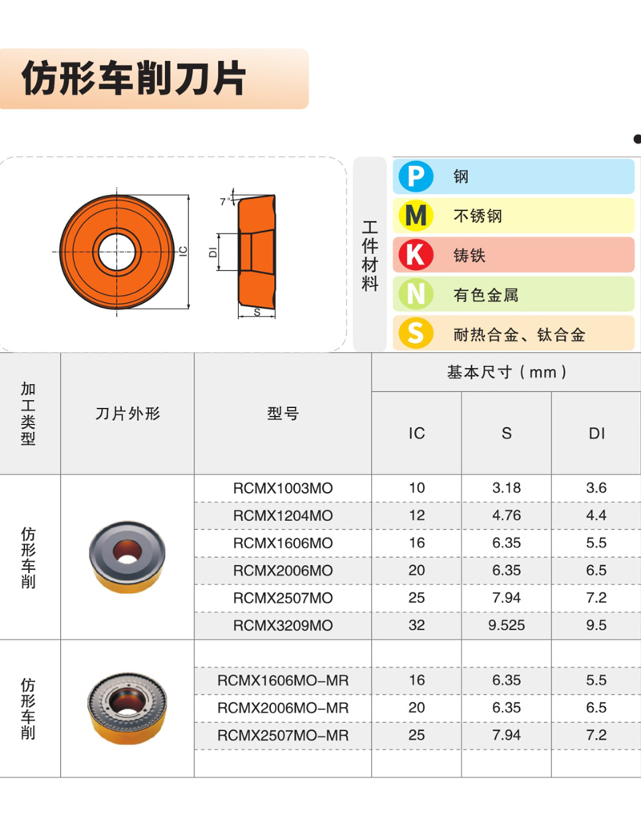Click the orange S heat-resistant alloy icon
This screenshot has height=840, width=641.
coord(415,333)
